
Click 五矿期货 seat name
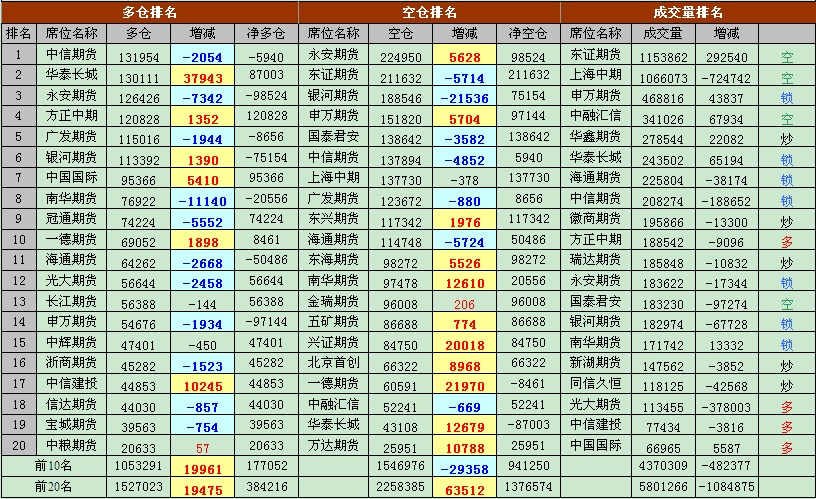tap(334, 322)
